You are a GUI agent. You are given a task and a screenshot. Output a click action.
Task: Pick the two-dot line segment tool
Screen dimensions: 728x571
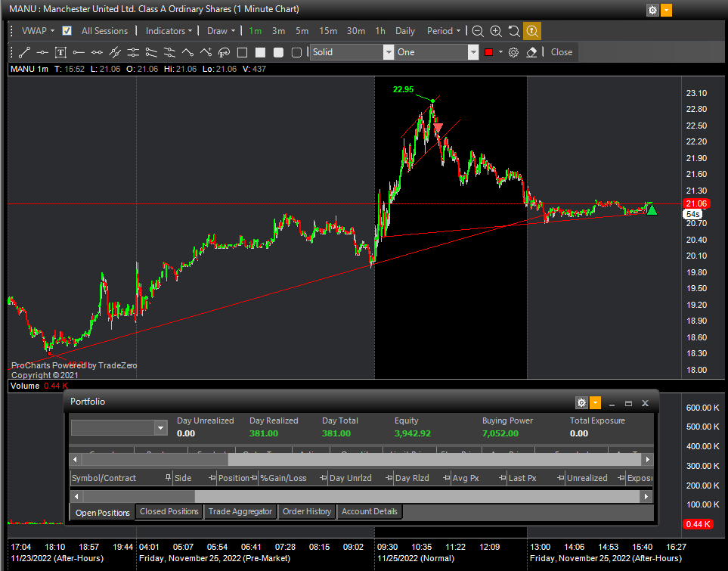click(x=97, y=52)
